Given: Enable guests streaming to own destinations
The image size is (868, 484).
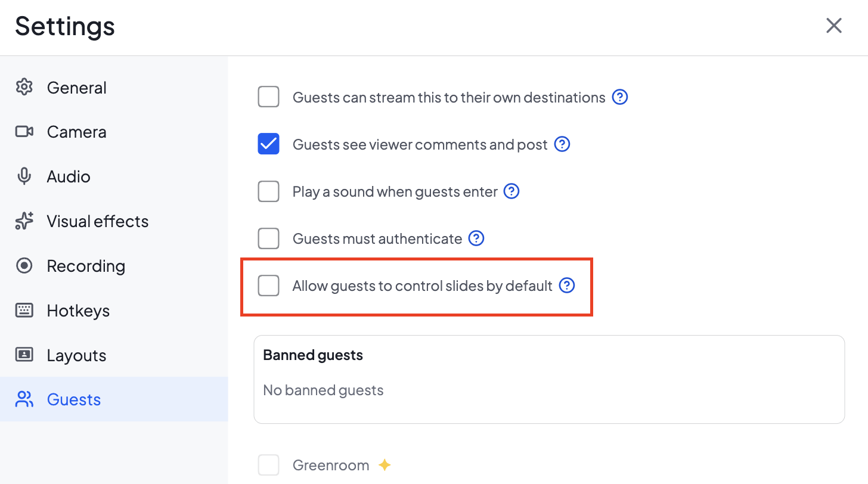Looking at the screenshot, I should [x=268, y=97].
